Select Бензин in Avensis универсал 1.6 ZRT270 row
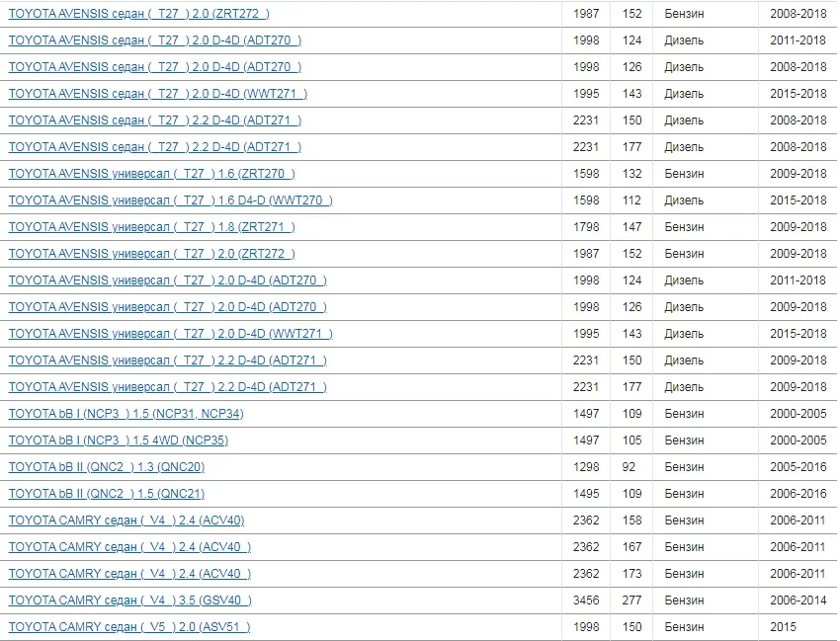Screen dimensions: 840x641 [684, 174]
